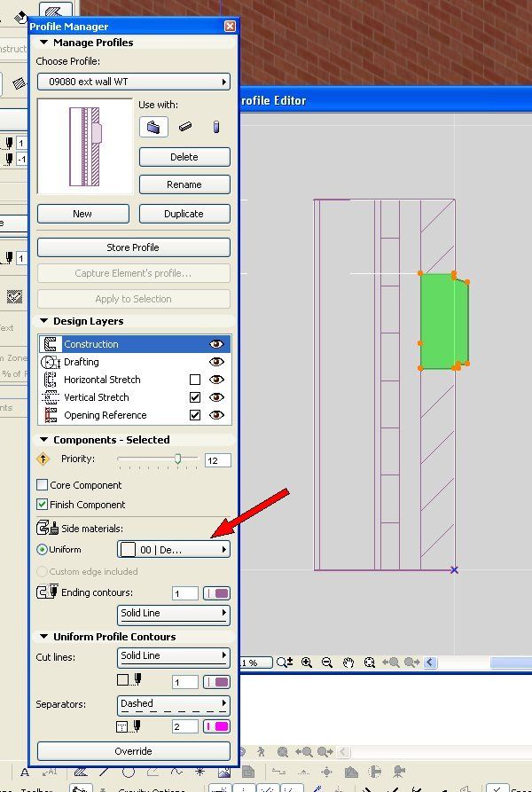Image resolution: width=532 pixels, height=792 pixels.
Task: Select the Drafting design layer
Action: [135, 362]
